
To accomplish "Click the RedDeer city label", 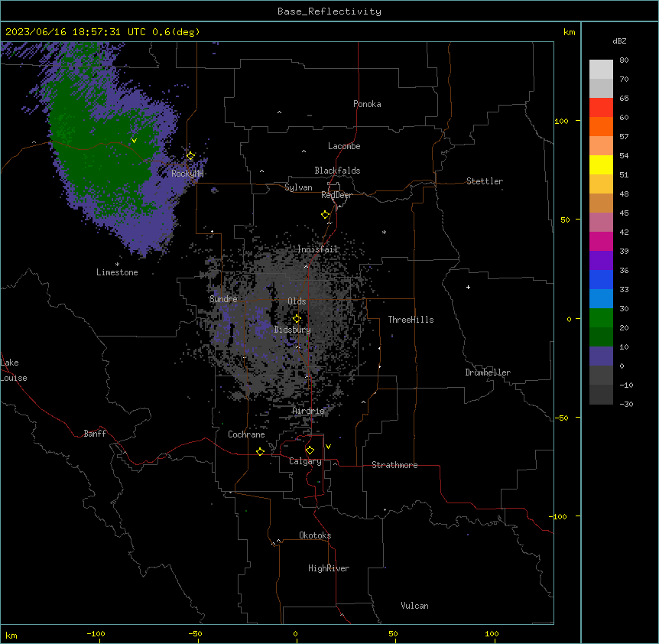I will pos(336,195).
